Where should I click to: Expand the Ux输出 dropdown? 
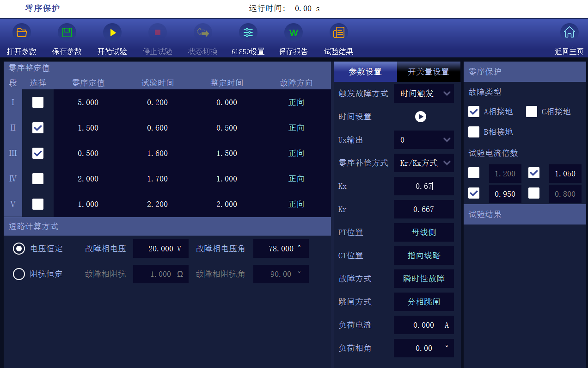coord(424,140)
